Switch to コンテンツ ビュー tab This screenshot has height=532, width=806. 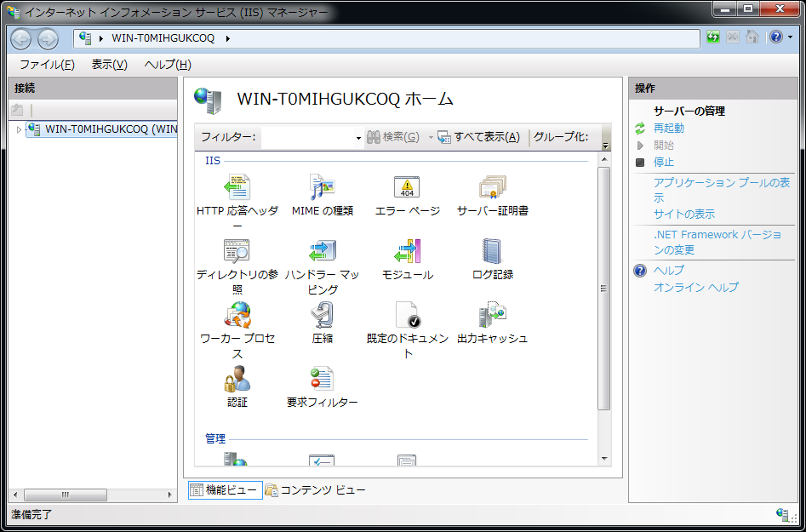click(x=315, y=490)
